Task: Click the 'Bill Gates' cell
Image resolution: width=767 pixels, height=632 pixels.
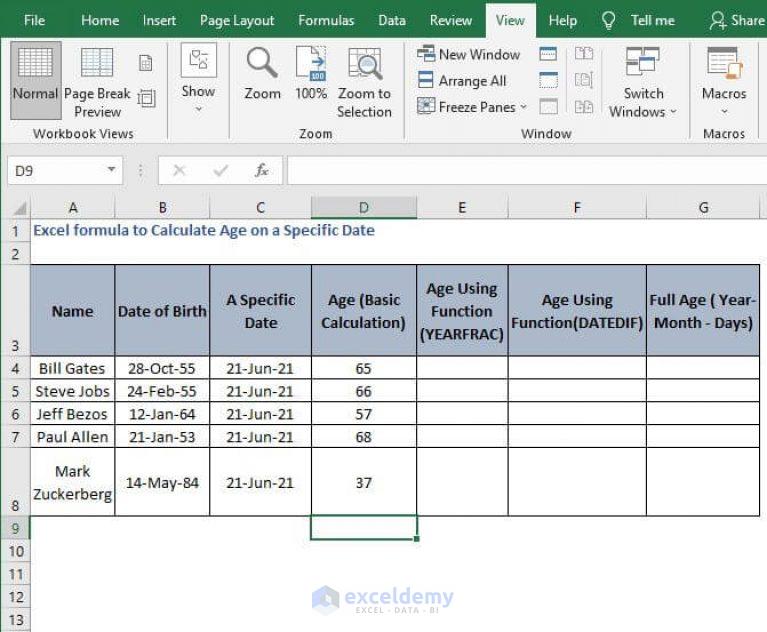Action: pos(72,368)
